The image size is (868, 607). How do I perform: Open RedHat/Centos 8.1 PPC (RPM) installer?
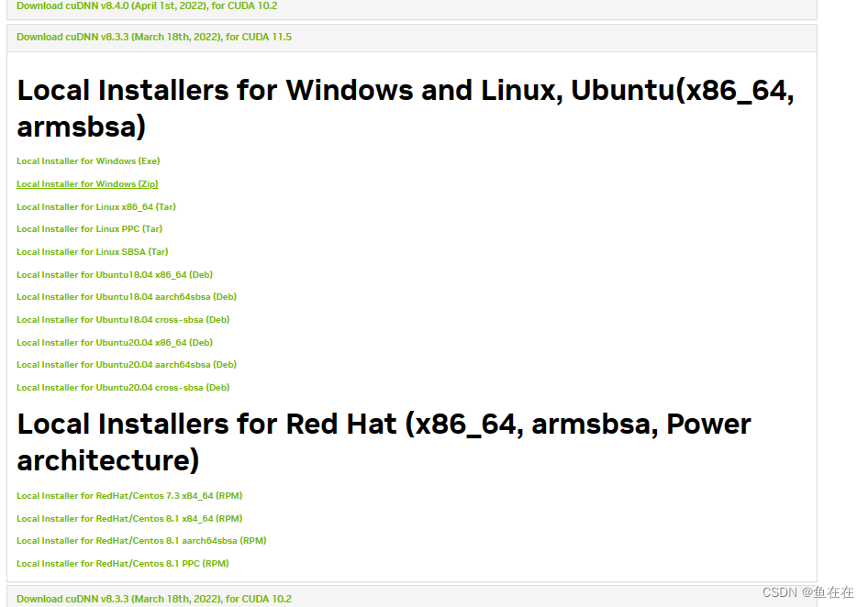(x=122, y=563)
